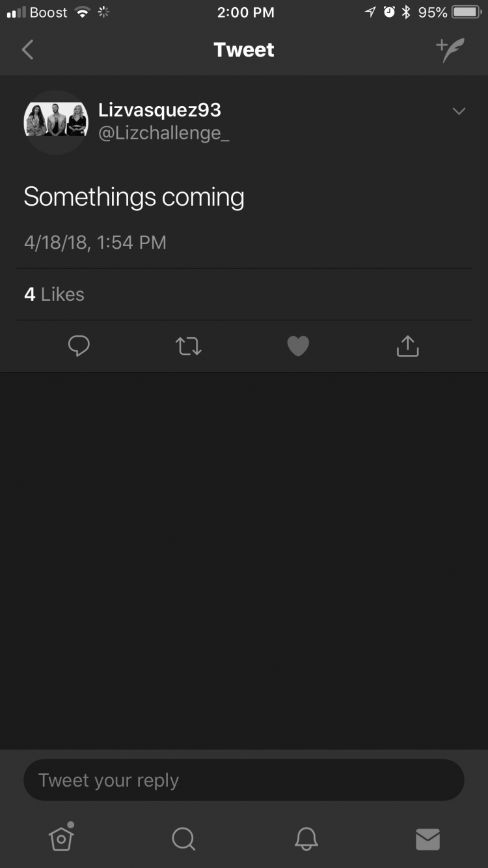Tap the status bar clock

click(x=245, y=12)
